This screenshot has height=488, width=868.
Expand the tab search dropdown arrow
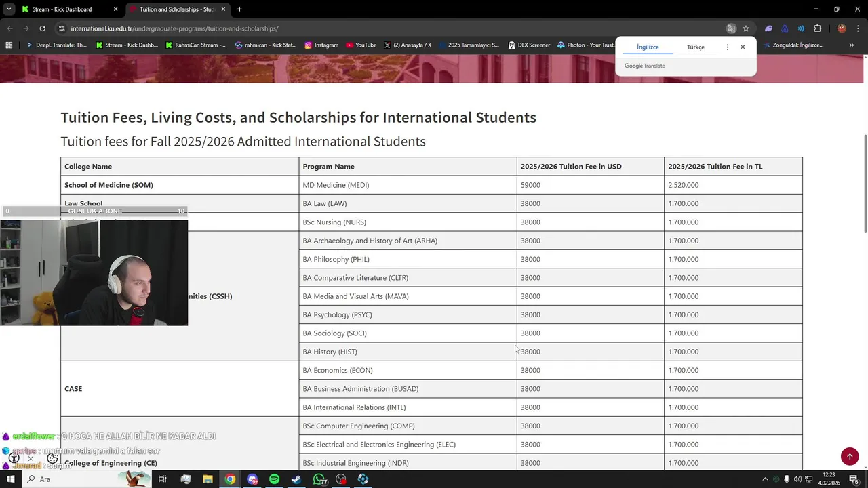tap(9, 9)
